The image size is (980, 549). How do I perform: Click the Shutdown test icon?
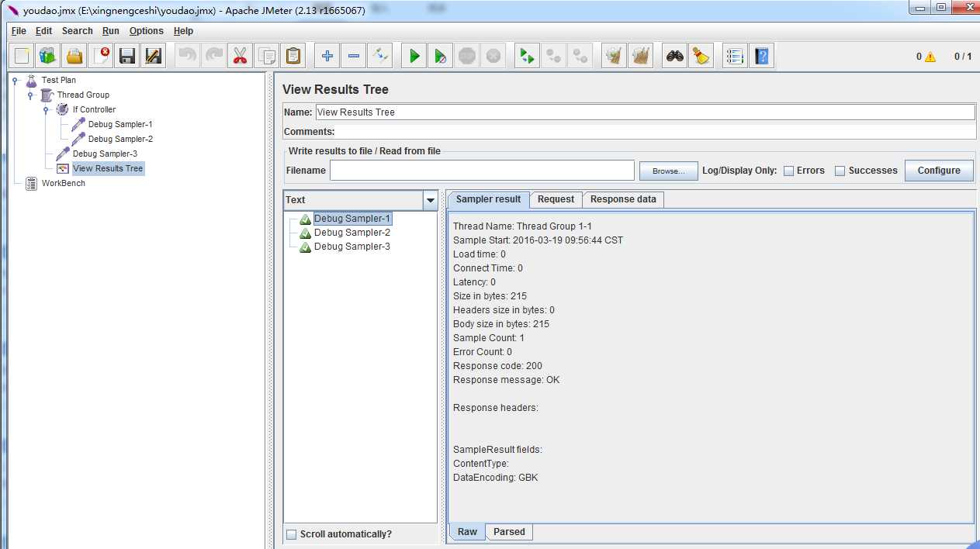click(x=493, y=56)
